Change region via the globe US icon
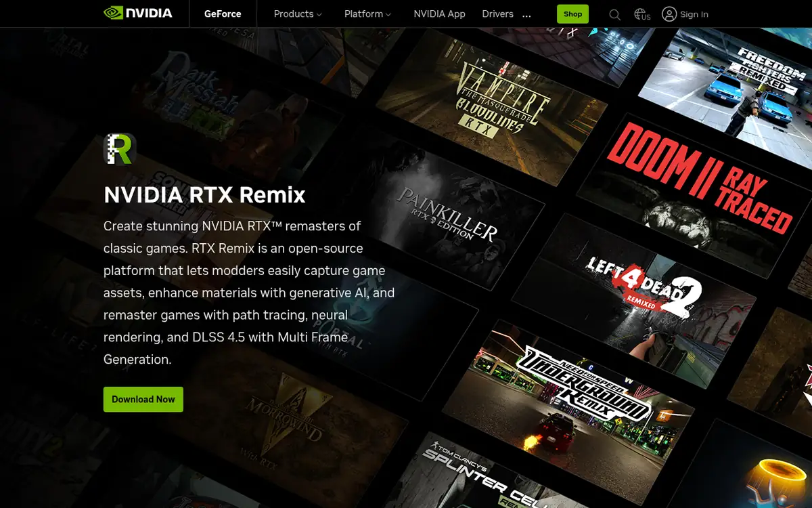The image size is (812, 508). coord(642,14)
